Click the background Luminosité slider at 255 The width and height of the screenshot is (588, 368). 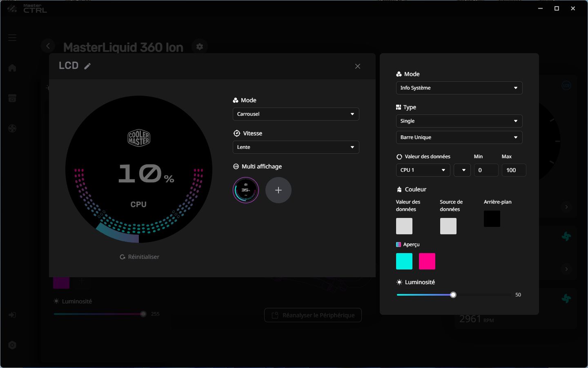(x=143, y=314)
